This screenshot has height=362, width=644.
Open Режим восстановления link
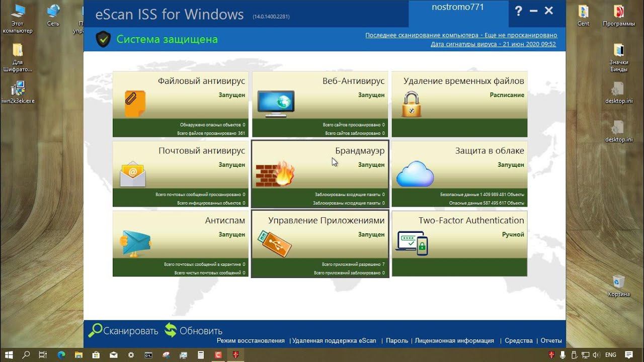251,341
